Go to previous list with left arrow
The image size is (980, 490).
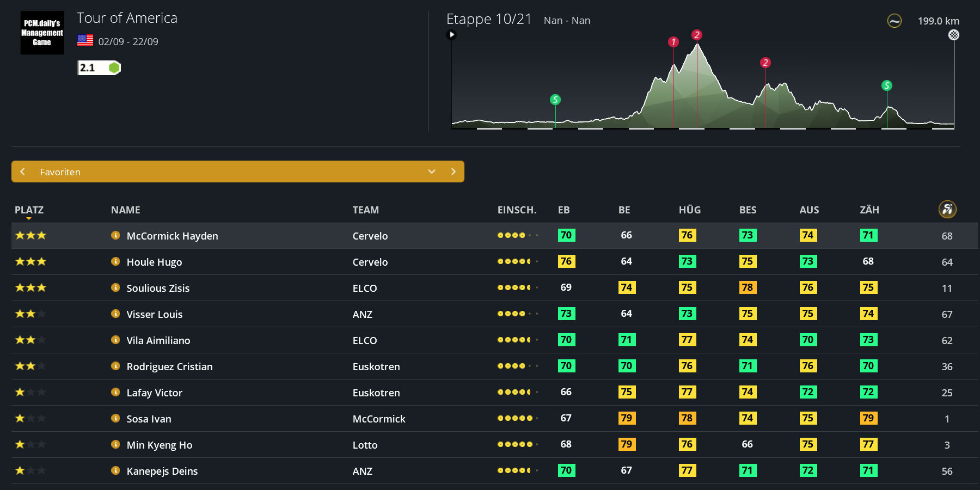coord(22,171)
